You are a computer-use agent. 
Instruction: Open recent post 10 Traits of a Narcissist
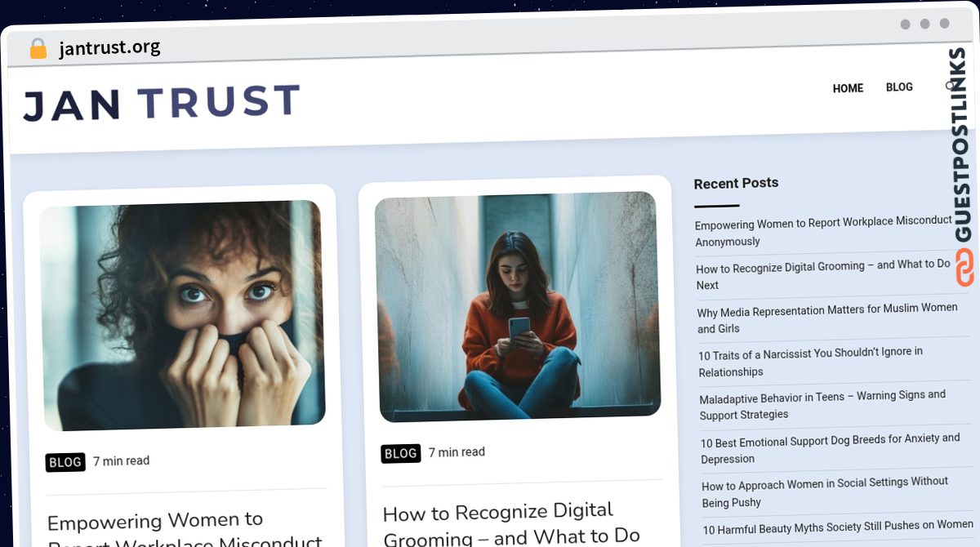click(x=810, y=362)
